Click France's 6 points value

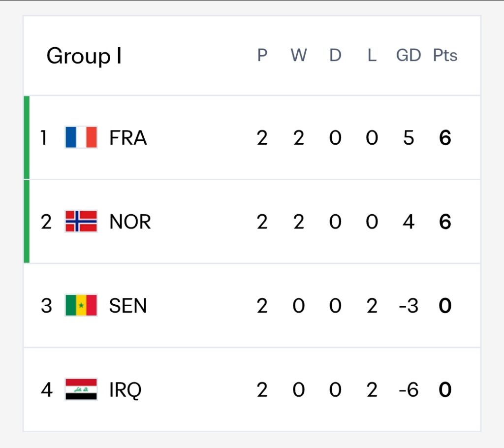point(445,138)
